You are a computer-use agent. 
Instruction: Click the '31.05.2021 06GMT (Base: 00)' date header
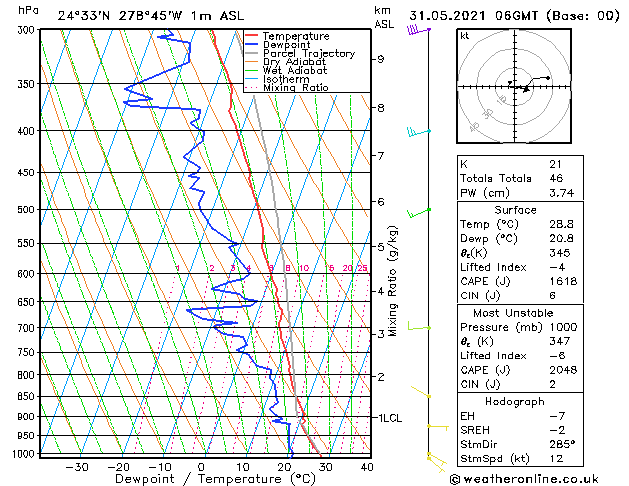click(x=515, y=16)
